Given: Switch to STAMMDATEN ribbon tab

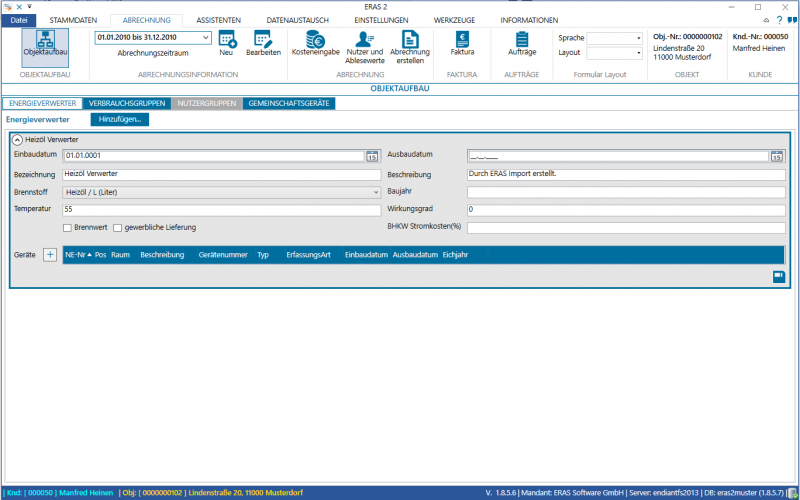Looking at the screenshot, I should click(73, 20).
